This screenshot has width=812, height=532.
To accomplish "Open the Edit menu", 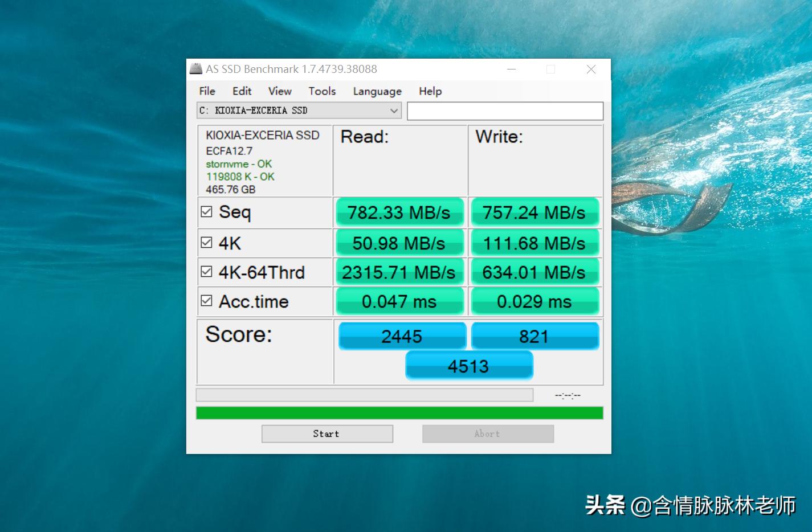I will click(242, 91).
